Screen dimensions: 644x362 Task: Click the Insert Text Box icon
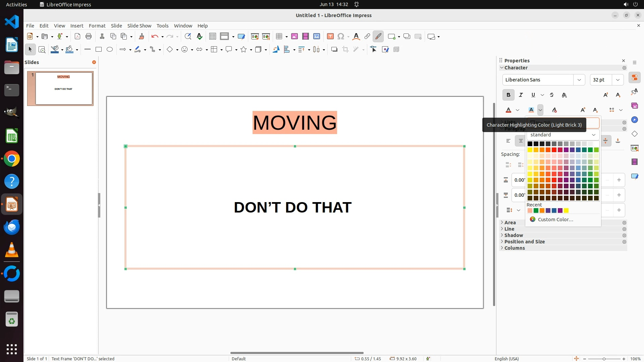click(330, 37)
